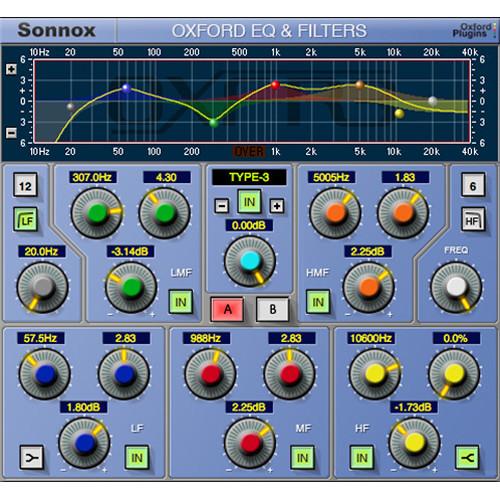The width and height of the screenshot is (500, 500).
Task: Click the 0.0% overshoot value field
Action: click(x=456, y=338)
